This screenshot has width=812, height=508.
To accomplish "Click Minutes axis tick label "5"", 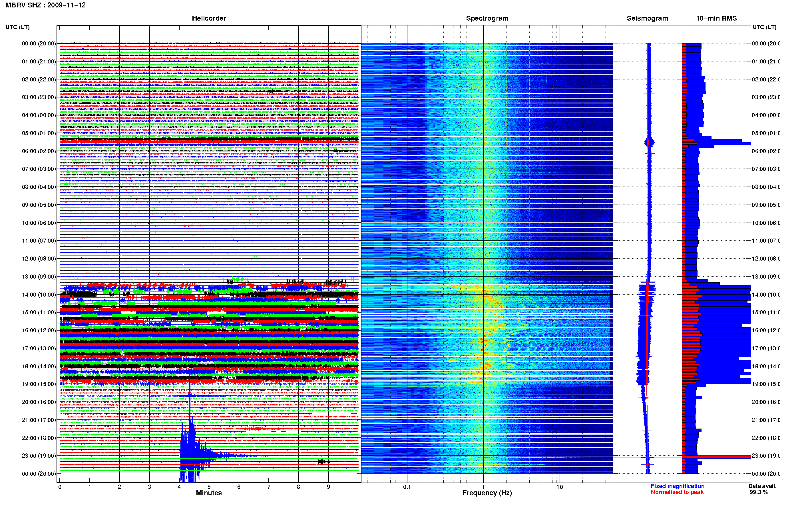I will pyautogui.click(x=209, y=487).
